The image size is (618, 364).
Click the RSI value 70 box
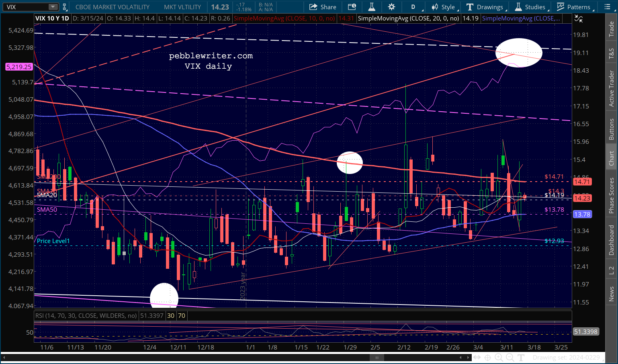coord(182,316)
